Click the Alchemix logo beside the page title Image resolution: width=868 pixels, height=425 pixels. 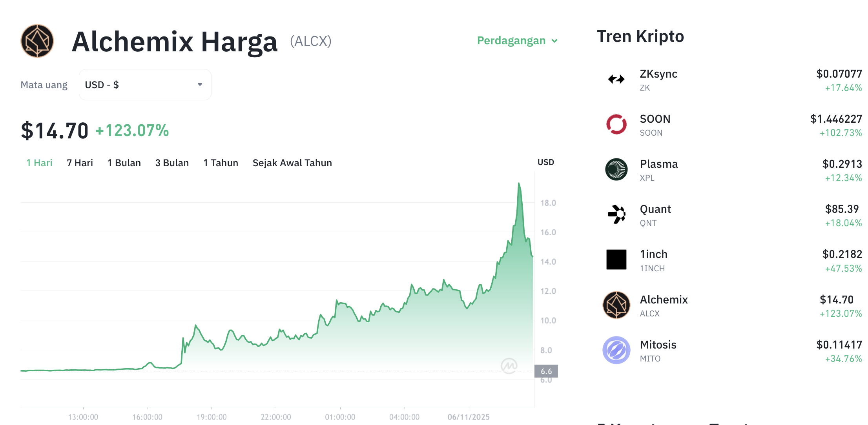coord(37,41)
